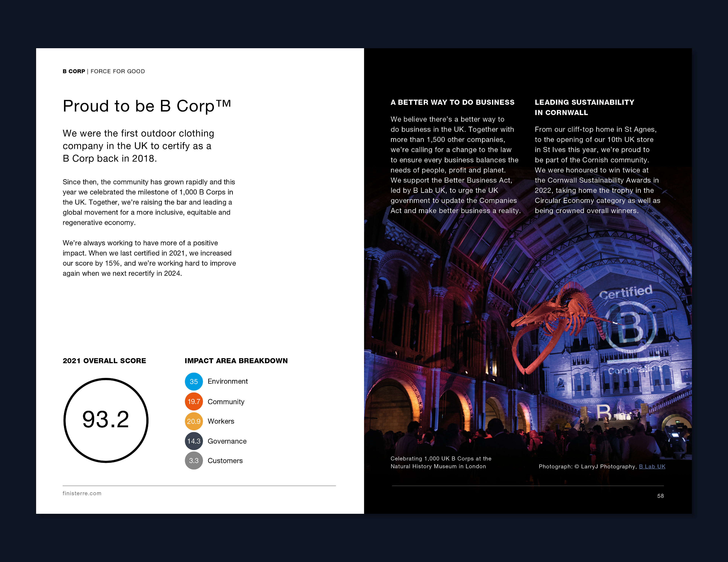Click paragraph starting 'Since then, the community'
This screenshot has height=562, width=728.
[149, 202]
